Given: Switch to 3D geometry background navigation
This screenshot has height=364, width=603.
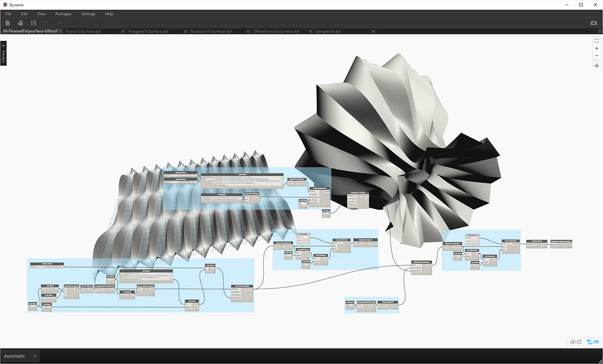Looking at the screenshot, I should click(x=575, y=342).
